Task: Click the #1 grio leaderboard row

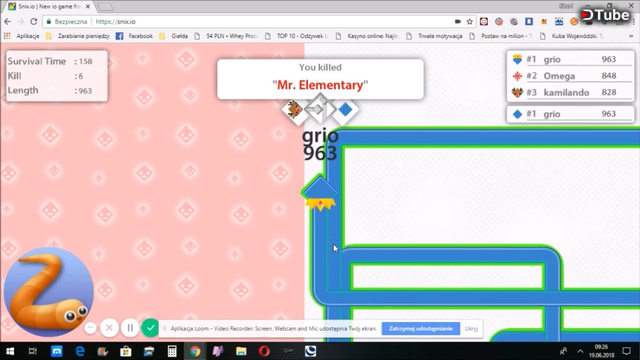Action: (x=571, y=59)
